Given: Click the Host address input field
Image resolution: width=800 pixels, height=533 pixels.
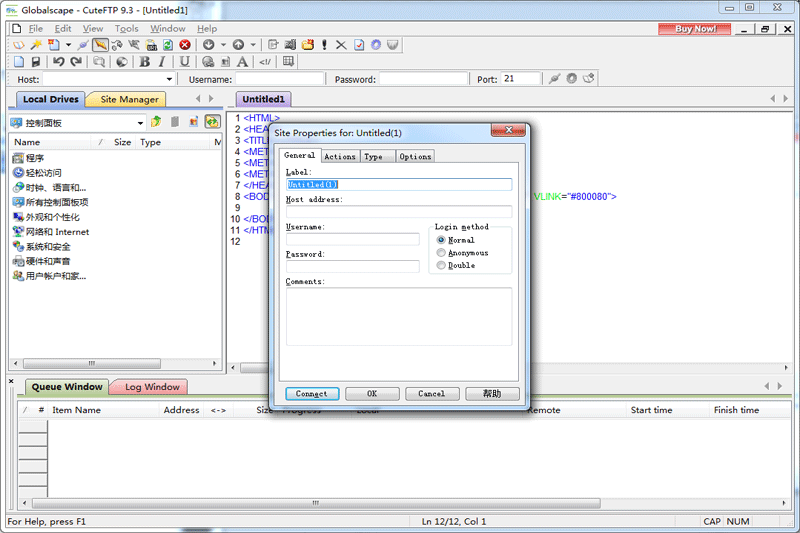Looking at the screenshot, I should coord(398,212).
